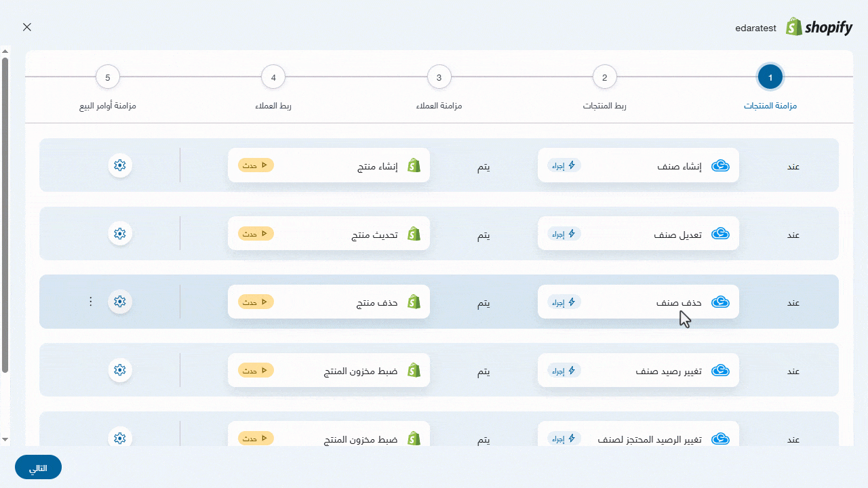Viewport: 868px width, 488px height.
Task: Go to step 3 مزامنة العملاء
Action: pos(439,77)
